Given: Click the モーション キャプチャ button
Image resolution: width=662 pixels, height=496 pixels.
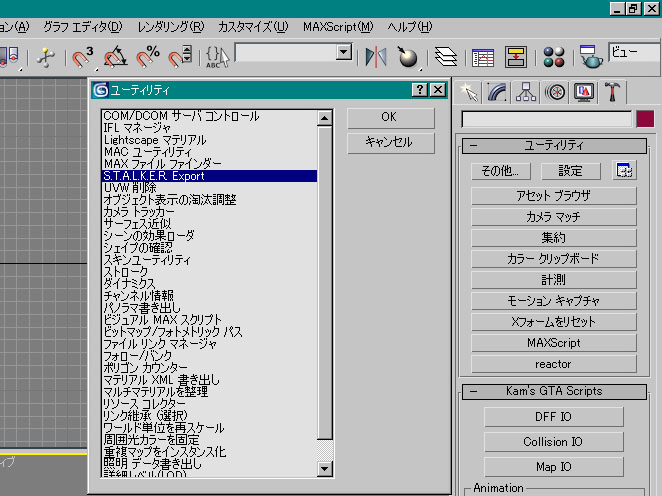Looking at the screenshot, I should point(553,301).
